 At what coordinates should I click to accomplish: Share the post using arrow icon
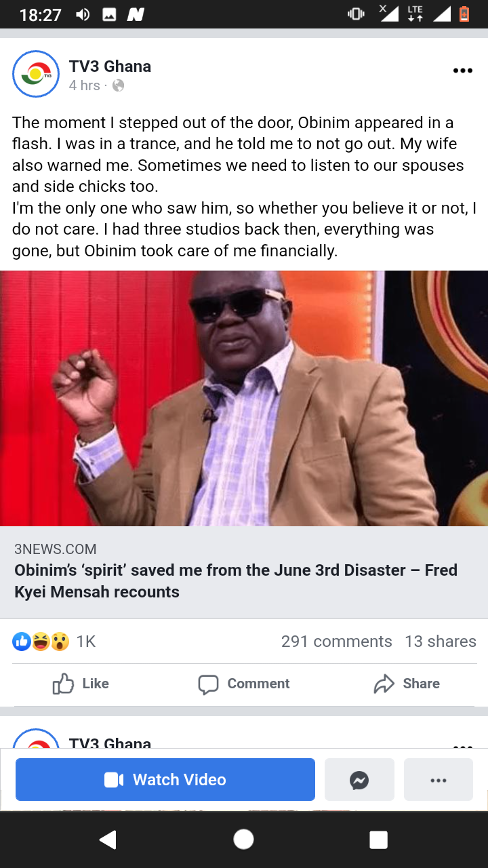click(x=407, y=684)
